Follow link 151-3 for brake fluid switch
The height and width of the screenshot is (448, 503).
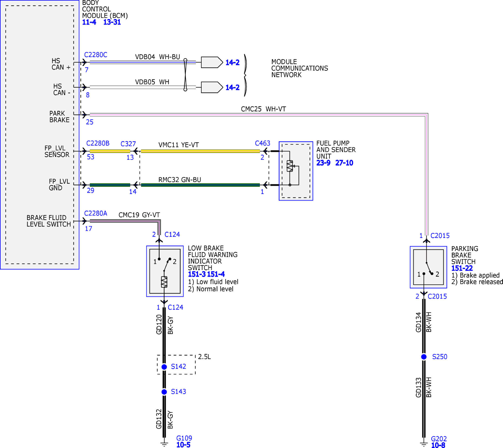point(197,274)
